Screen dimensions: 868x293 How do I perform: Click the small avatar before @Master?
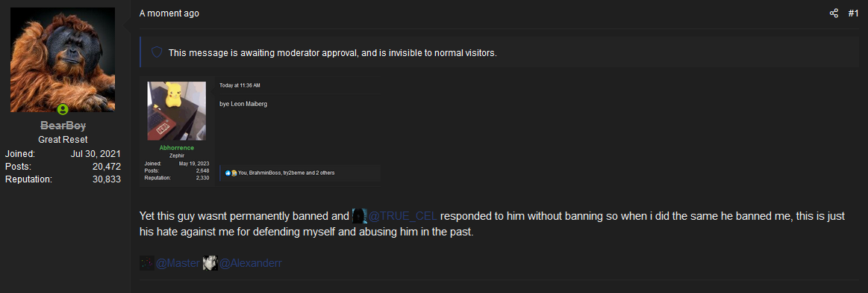[147, 263]
